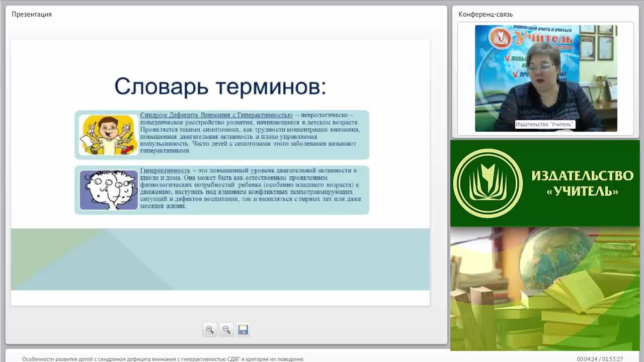Click the speaker webcam video
This screenshot has height=362, width=644.
click(x=546, y=78)
